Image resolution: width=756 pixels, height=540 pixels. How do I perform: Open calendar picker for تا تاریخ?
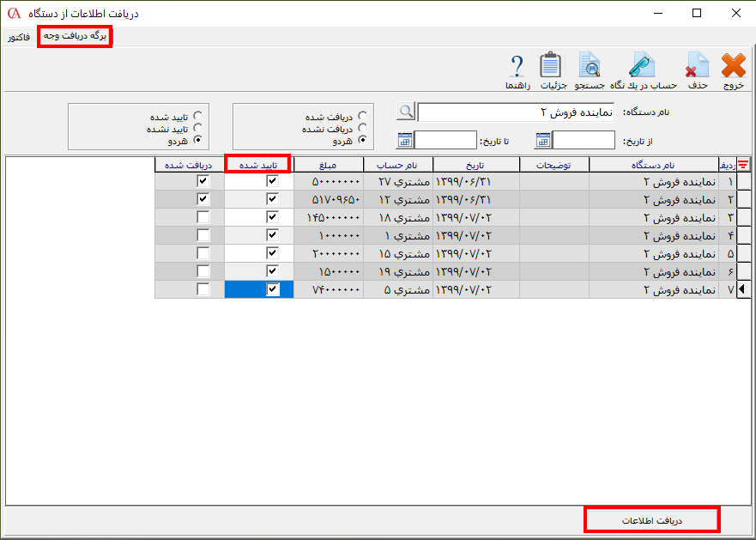click(x=404, y=140)
